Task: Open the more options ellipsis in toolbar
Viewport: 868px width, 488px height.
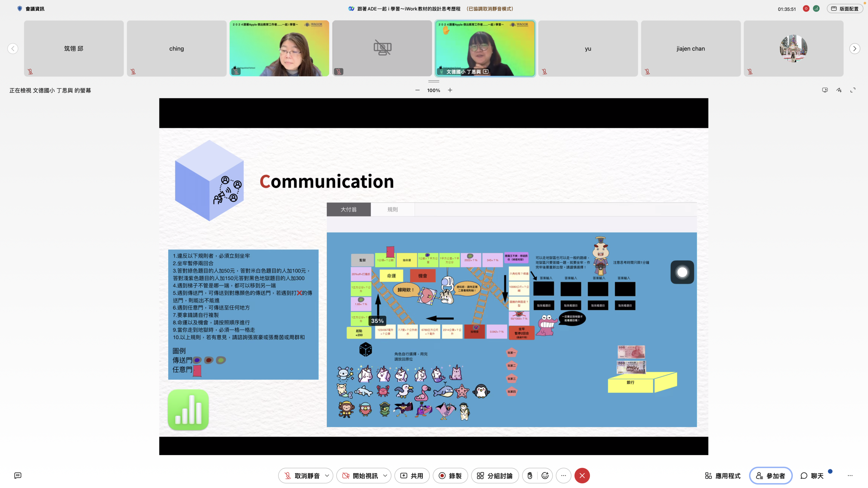Action: pos(564,475)
